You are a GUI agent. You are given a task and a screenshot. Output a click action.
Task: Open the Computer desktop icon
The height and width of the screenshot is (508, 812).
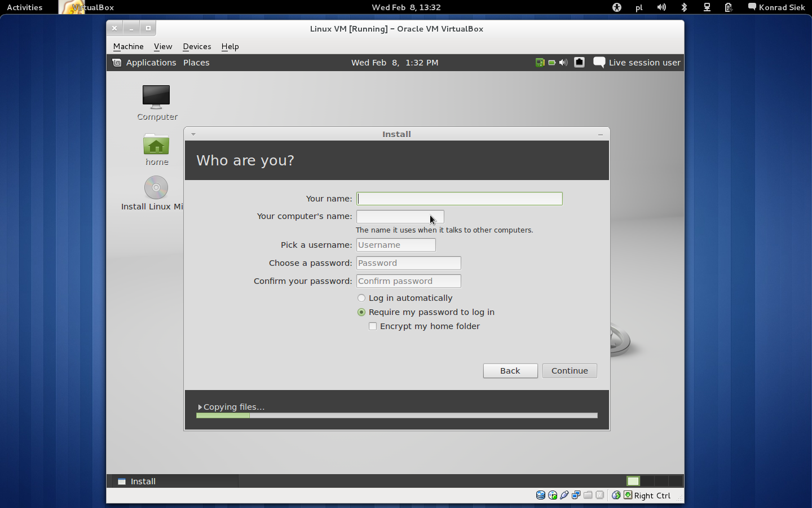pyautogui.click(x=156, y=103)
